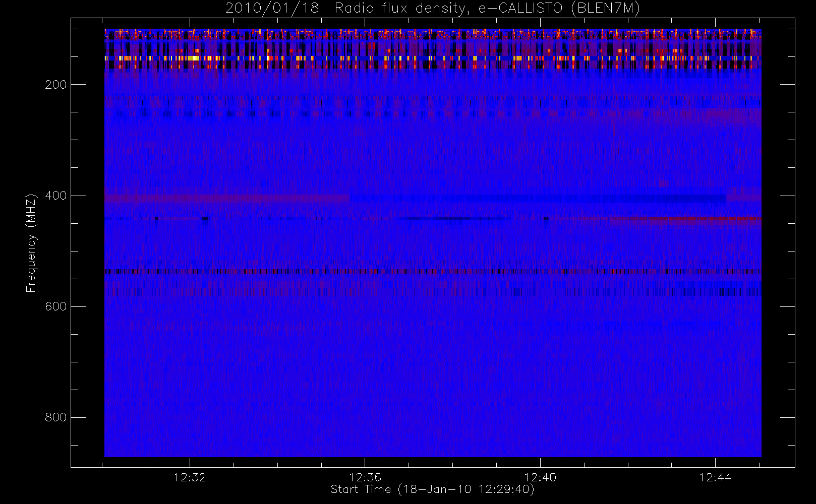816x504 pixels.
Task: Click the 12:40 time tick label
Action: click(540, 477)
